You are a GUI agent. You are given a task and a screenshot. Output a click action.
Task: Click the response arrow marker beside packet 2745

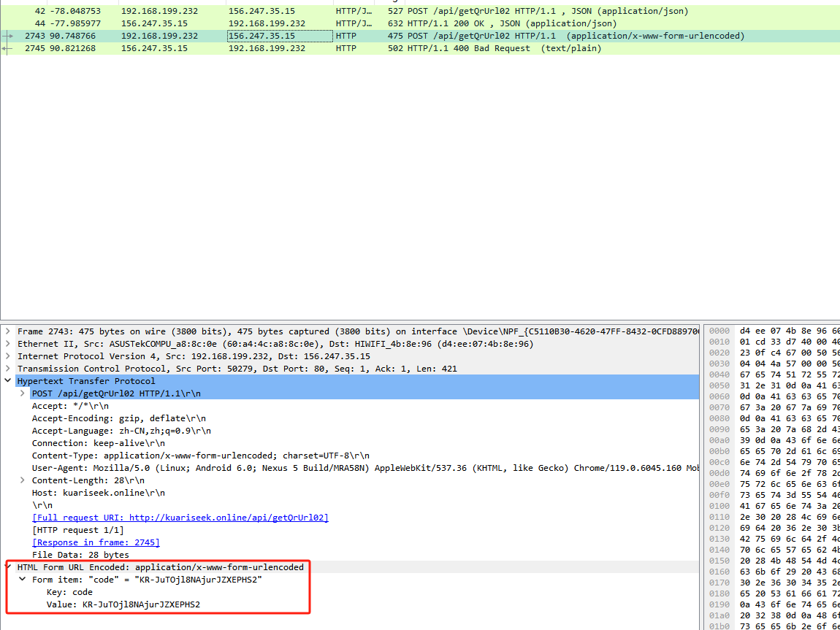(7, 48)
